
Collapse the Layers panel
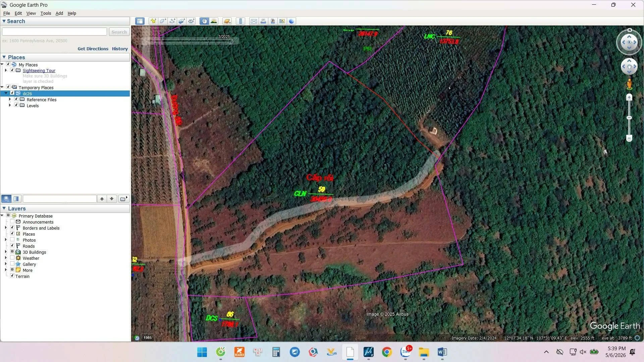(x=4, y=208)
